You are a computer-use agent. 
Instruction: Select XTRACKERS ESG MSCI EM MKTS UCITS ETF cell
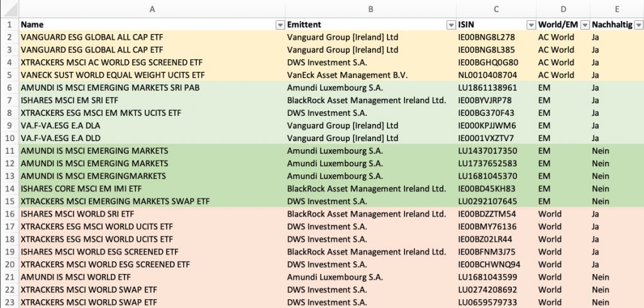click(x=152, y=113)
